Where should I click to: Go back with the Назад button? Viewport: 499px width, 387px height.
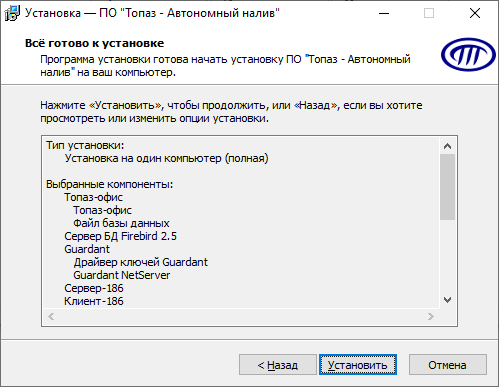coord(278,365)
